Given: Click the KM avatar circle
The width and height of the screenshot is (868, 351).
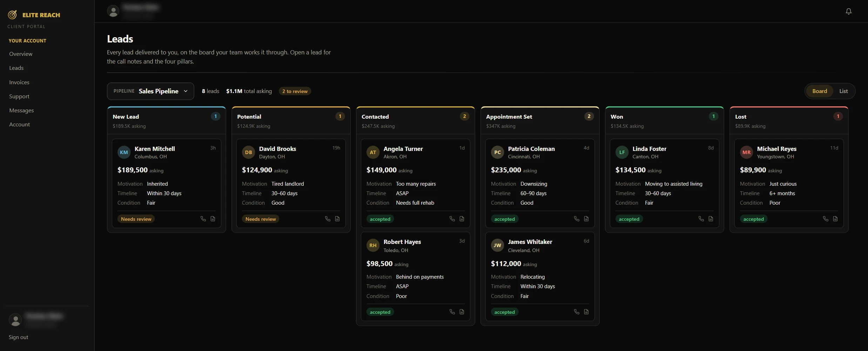Looking at the screenshot, I should click(124, 152).
